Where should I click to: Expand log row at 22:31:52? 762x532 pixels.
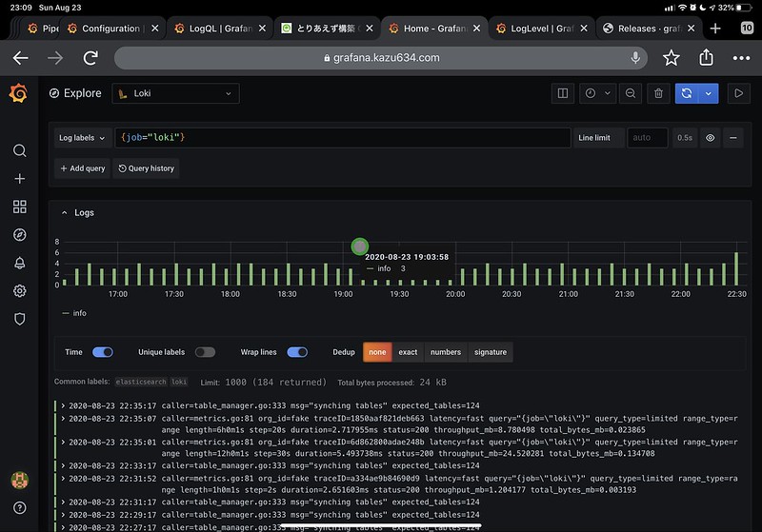63,478
